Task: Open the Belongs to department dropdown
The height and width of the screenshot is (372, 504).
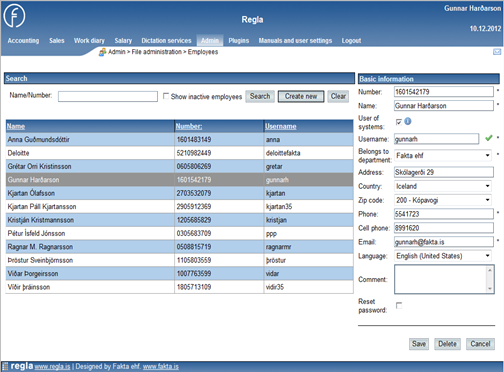Action: pos(443,155)
